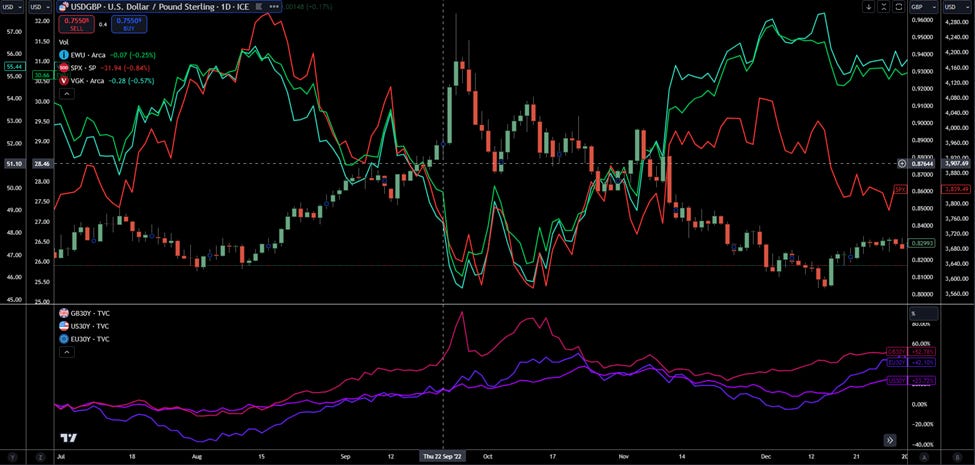This screenshot has height=465, width=975.
Task: Click the second round button at bottom-left
Action: 40,458
